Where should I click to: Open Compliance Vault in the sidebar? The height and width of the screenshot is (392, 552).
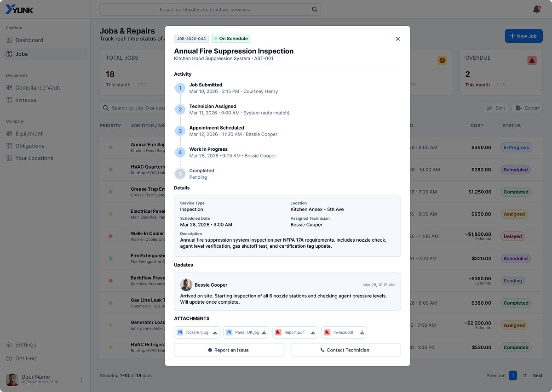point(45,88)
